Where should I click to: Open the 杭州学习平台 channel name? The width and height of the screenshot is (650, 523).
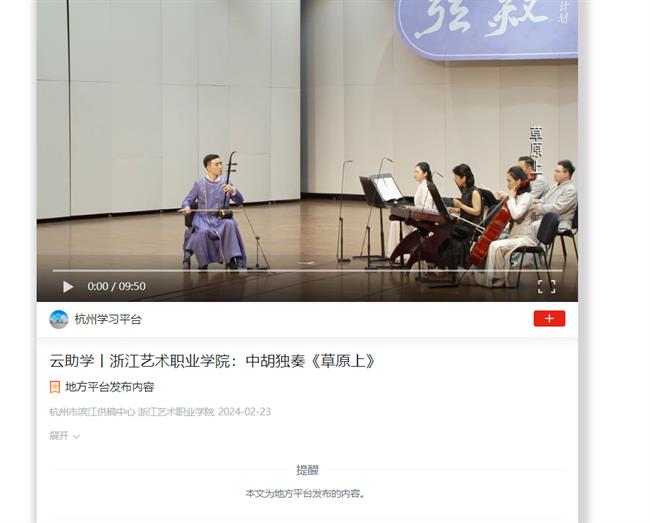(x=108, y=319)
